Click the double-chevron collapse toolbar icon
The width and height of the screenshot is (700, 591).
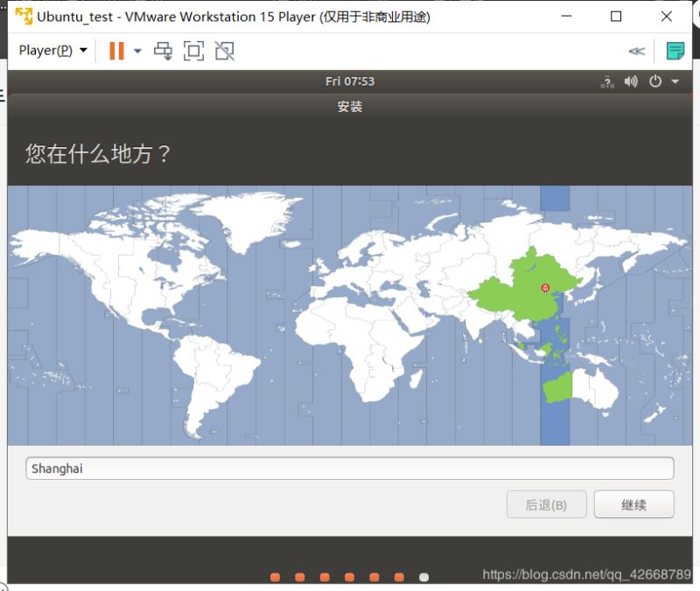point(636,51)
